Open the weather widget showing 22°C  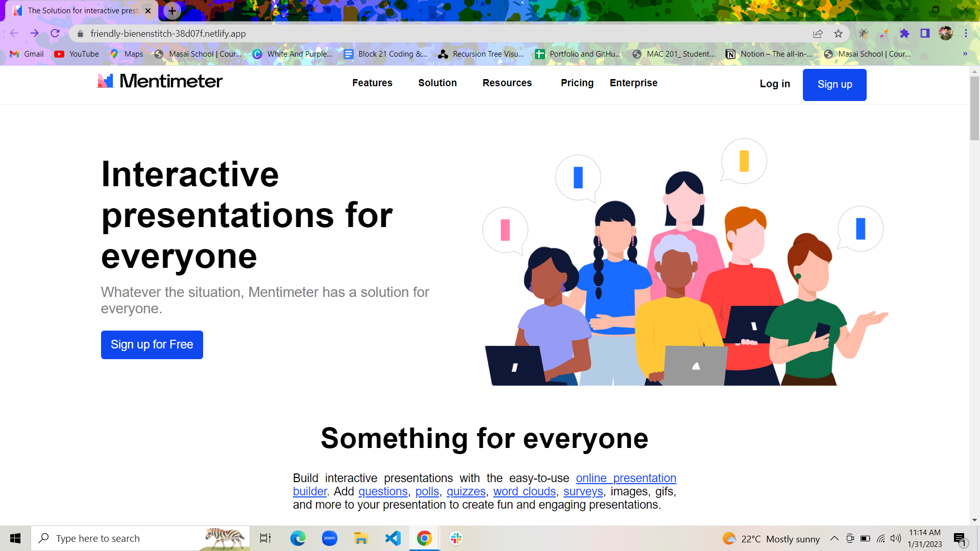coord(771,539)
